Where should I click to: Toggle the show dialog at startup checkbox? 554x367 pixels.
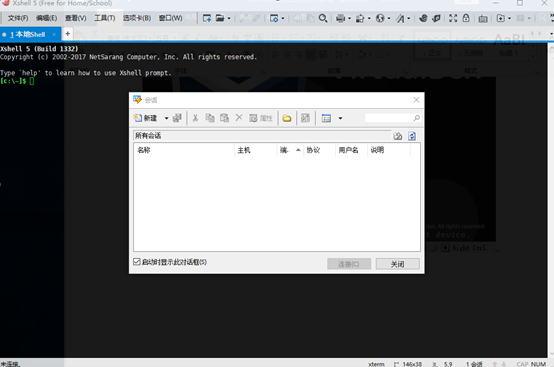coord(137,262)
